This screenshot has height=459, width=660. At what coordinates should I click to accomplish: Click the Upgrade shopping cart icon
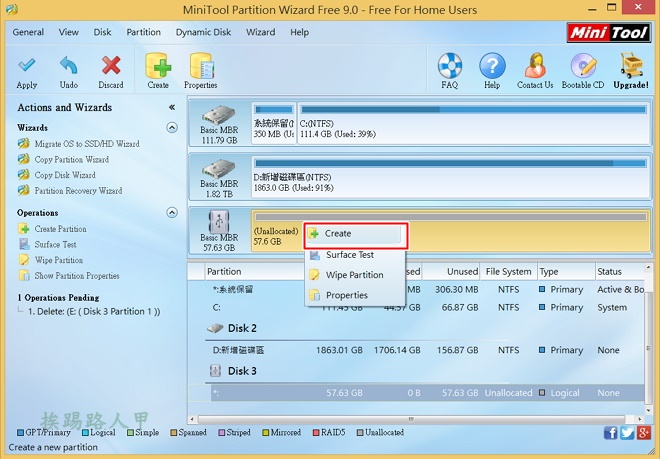[631, 65]
